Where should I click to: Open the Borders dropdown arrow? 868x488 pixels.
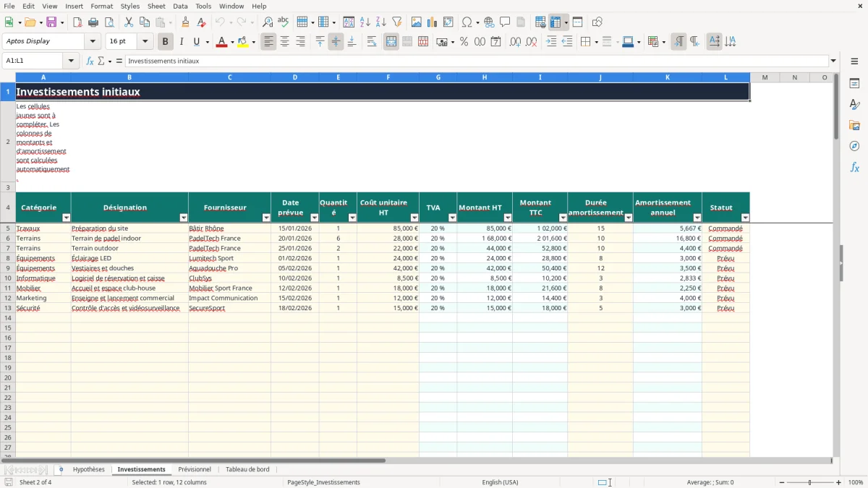(595, 42)
